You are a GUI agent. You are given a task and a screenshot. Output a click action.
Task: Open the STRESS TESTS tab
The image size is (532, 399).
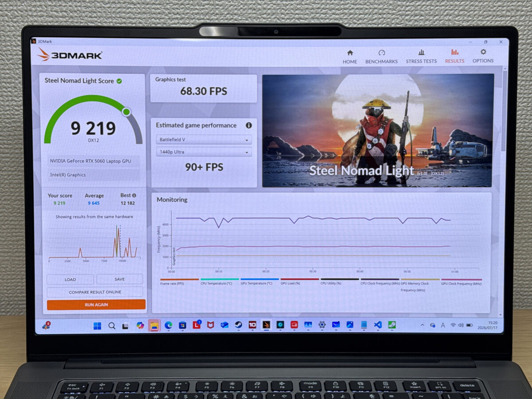tap(421, 56)
